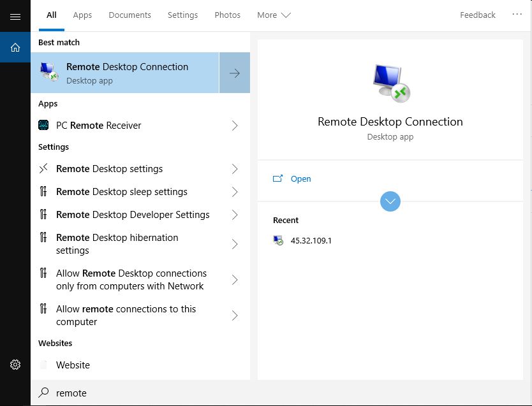Image resolution: width=532 pixels, height=406 pixels.
Task: Select the Remote Desktop sleep settings result
Action: point(140,192)
